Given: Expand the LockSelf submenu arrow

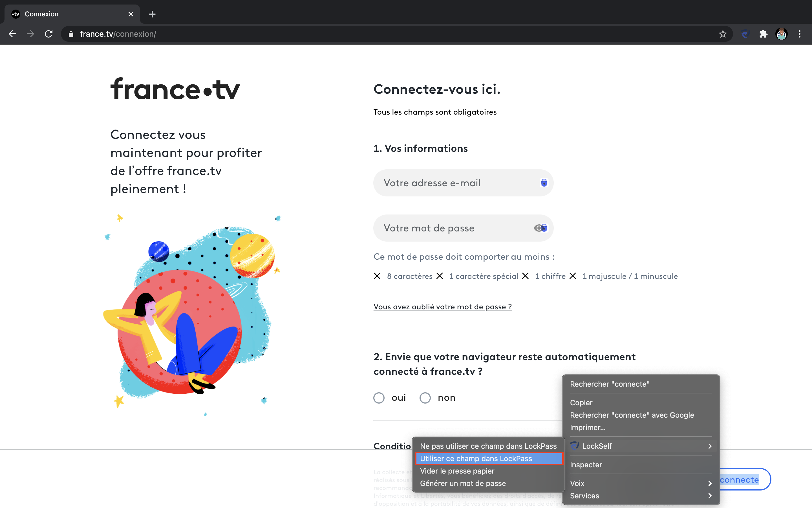Looking at the screenshot, I should [710, 446].
